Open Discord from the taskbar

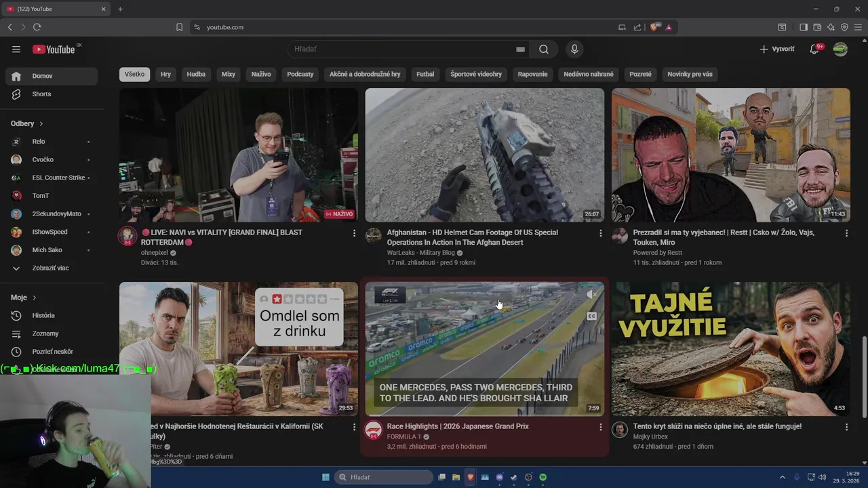500,477
